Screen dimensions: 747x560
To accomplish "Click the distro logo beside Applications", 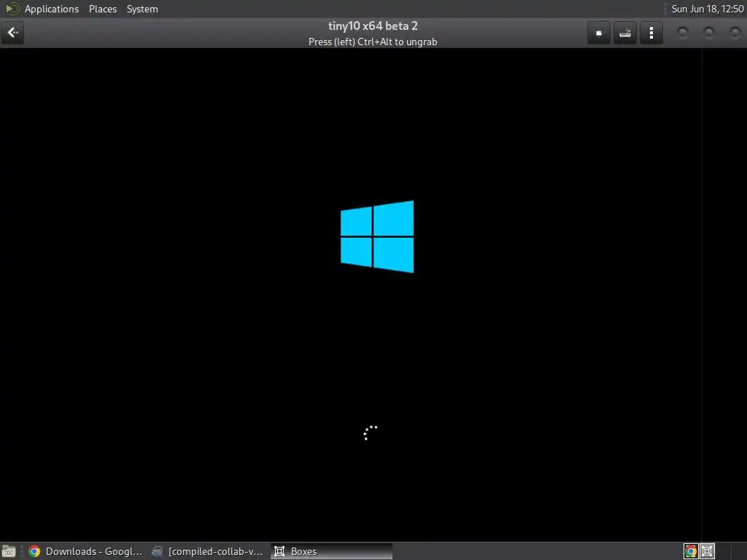I will coord(12,9).
